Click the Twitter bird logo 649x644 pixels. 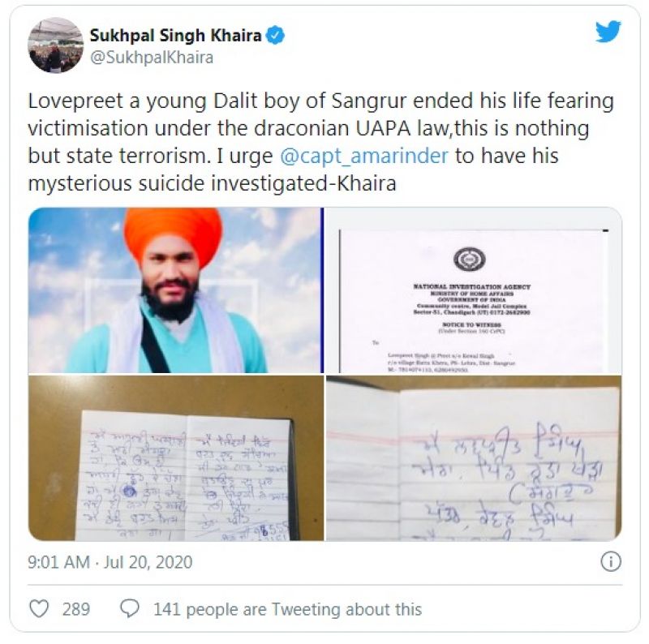coord(608,32)
